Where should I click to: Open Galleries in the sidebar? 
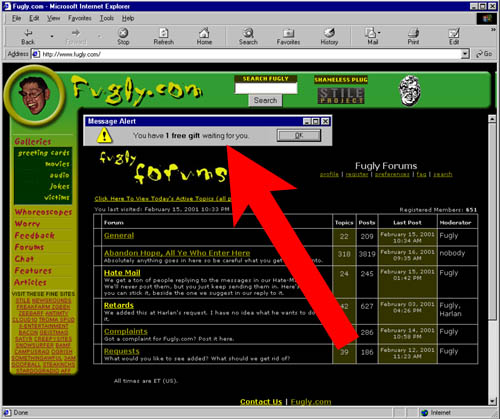[x=33, y=141]
